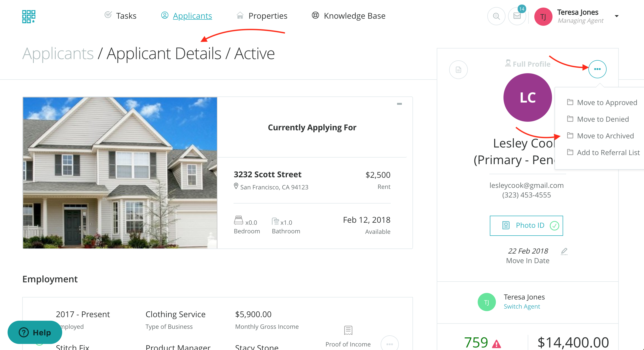Go to the Properties tab

(x=262, y=16)
